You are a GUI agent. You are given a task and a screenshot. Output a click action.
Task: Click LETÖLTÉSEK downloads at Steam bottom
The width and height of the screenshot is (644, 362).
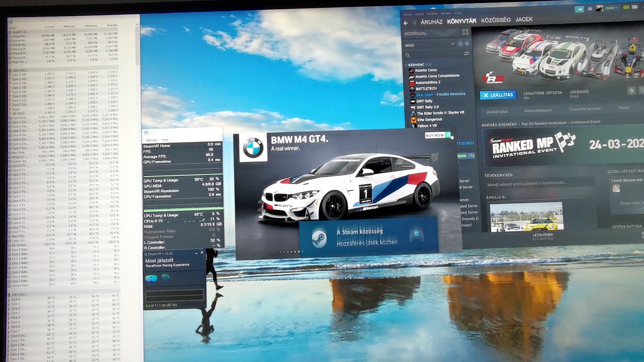pos(543,235)
